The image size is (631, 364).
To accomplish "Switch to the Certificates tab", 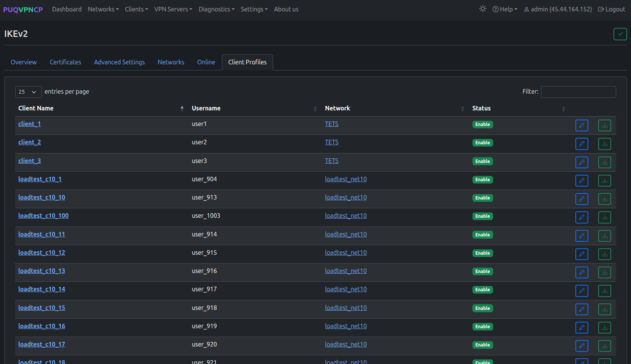I will (65, 62).
